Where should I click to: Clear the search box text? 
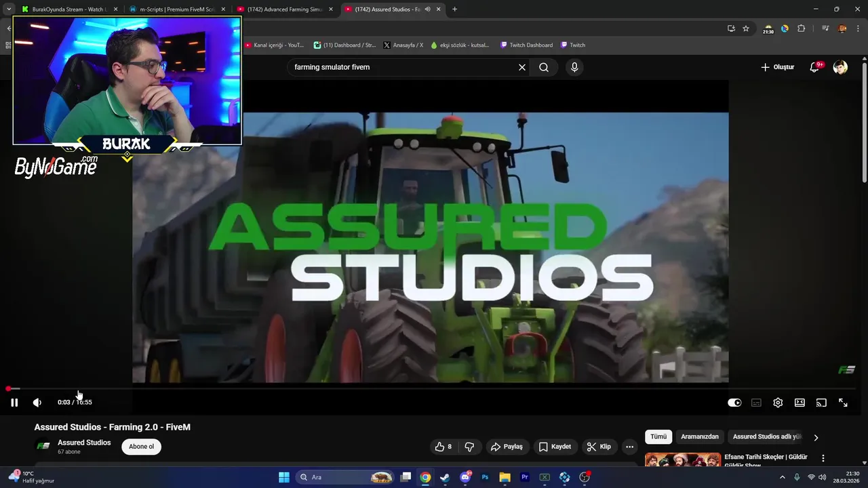(522, 67)
